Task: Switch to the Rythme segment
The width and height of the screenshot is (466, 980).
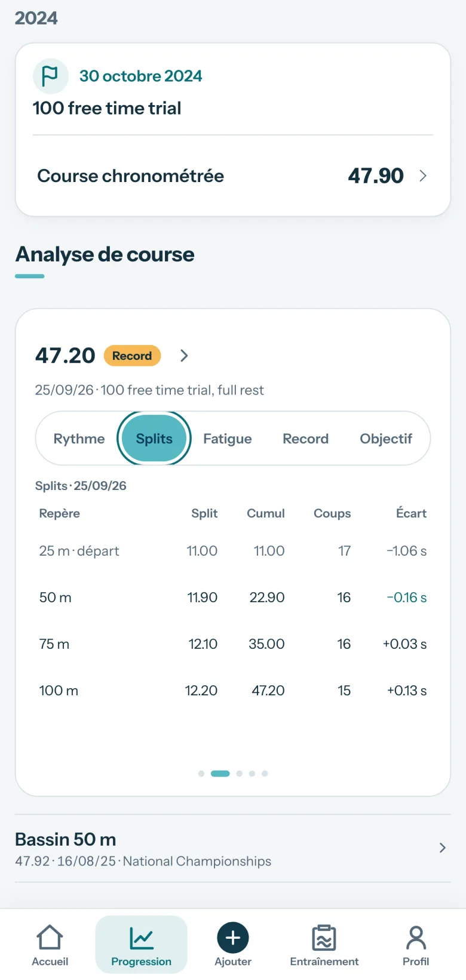Action: pos(79,439)
